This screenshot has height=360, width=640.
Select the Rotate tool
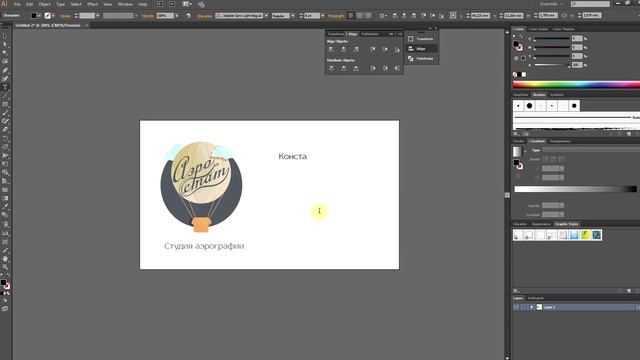click(x=5, y=138)
